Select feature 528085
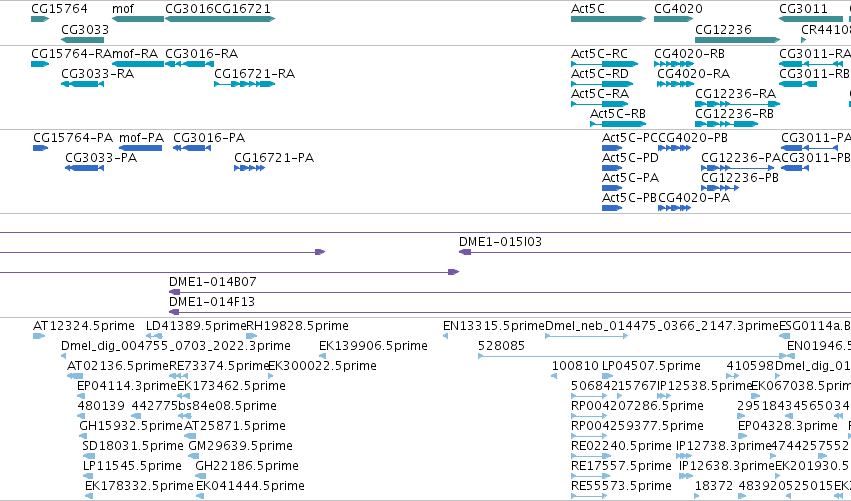This screenshot has height=501, width=851. (501, 346)
